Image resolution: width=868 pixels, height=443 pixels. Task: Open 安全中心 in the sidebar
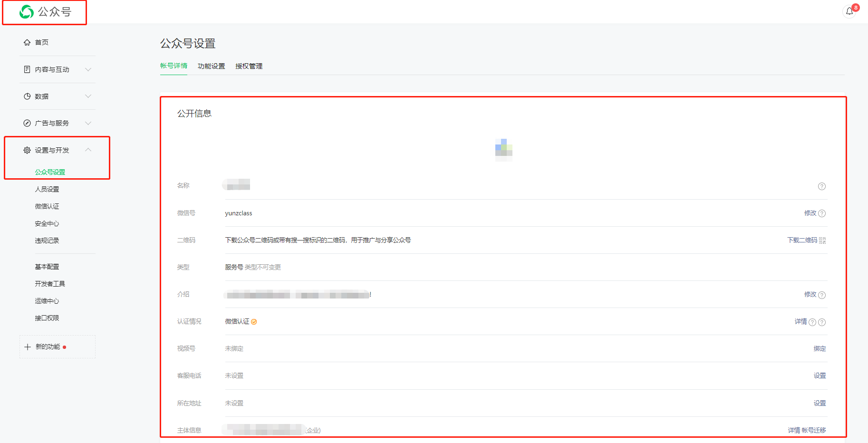point(47,223)
